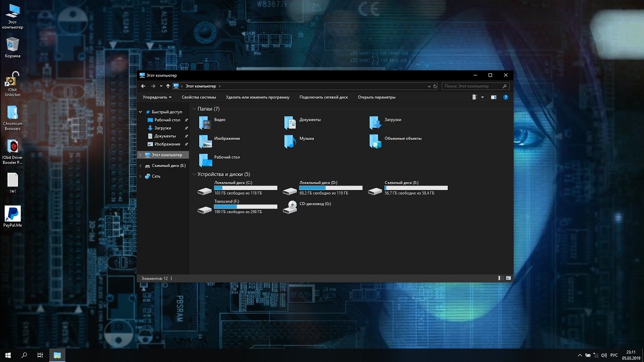Collapse the Устройства и диски group
This screenshot has height=362, width=644.
pos(194,174)
